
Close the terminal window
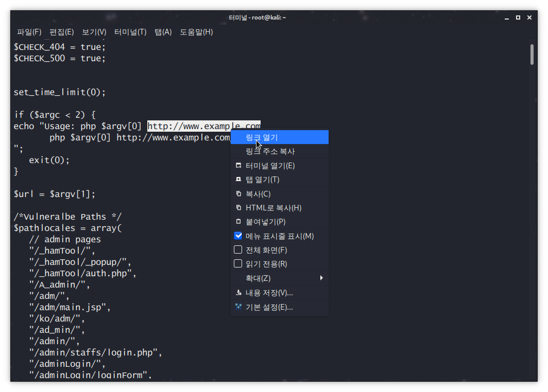(529, 17)
